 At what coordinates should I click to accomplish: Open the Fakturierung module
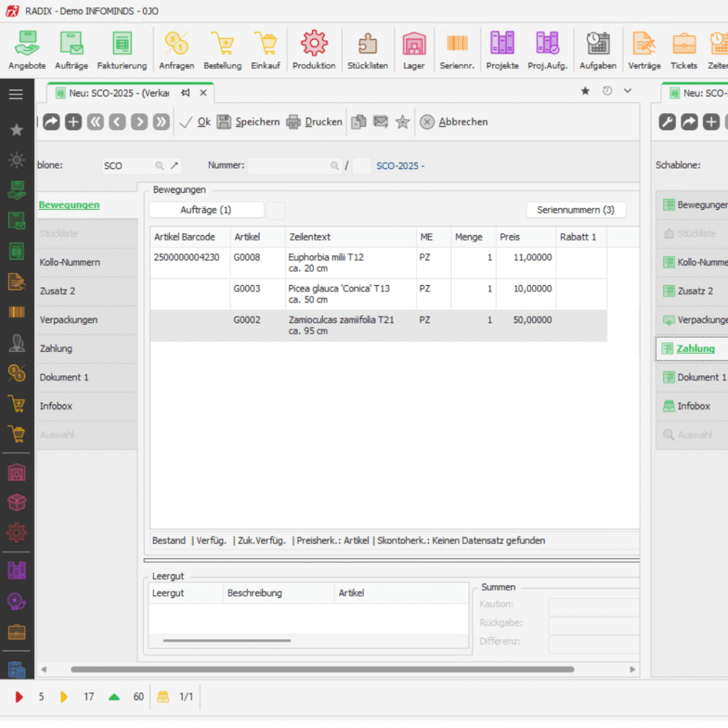(122, 50)
